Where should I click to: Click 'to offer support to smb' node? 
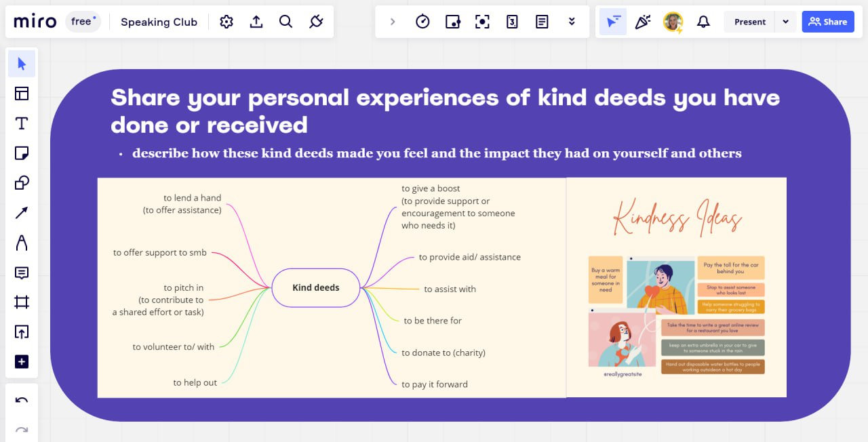(x=160, y=252)
